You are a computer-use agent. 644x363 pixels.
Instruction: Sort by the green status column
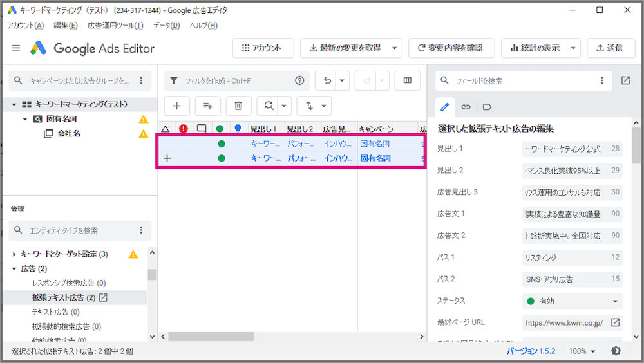220,129
